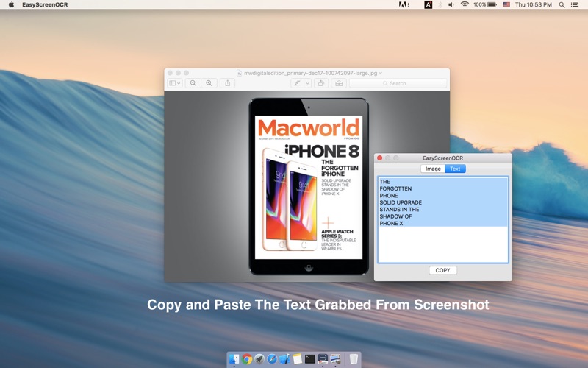588x368 pixels.
Task: Open Launchpad rocket icon in Dock
Action: pos(259,359)
